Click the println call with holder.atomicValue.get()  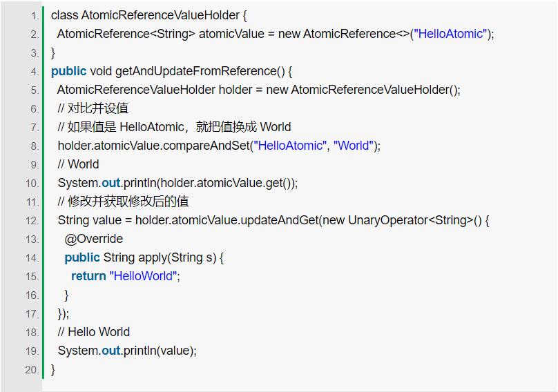tap(177, 183)
